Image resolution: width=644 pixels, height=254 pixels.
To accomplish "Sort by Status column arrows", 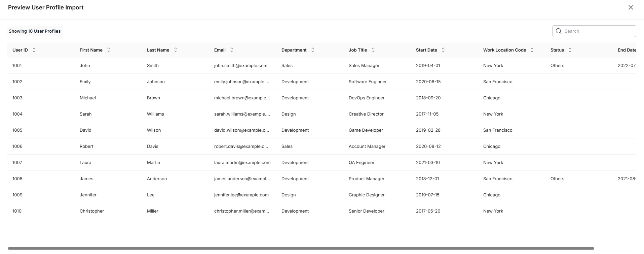I will coord(570,50).
